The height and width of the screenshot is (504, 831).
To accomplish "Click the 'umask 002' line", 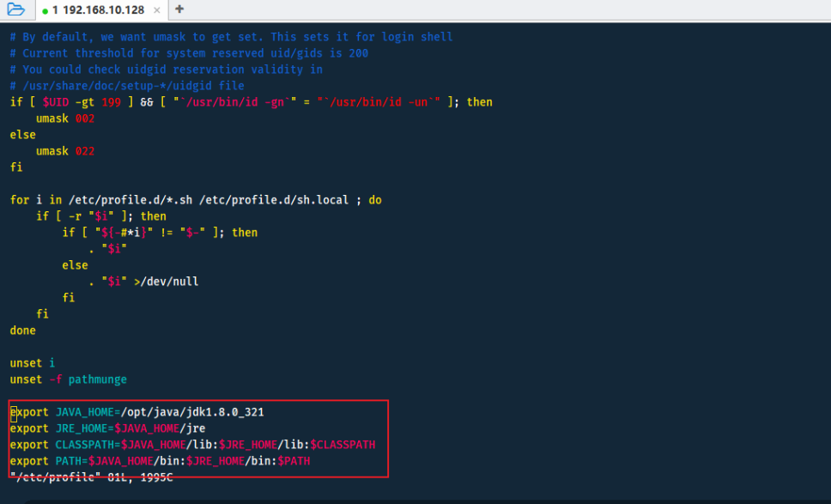I will [x=65, y=118].
